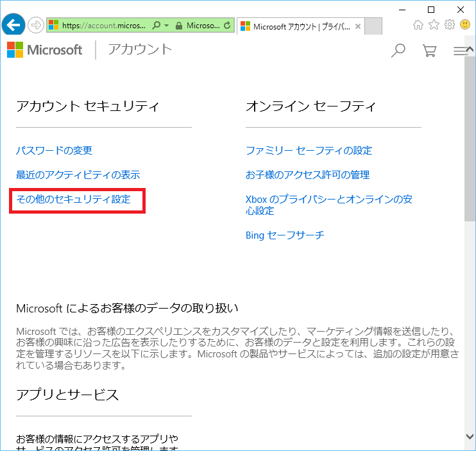Click the search magnifier in address bar
476x451 pixels.
click(157, 25)
